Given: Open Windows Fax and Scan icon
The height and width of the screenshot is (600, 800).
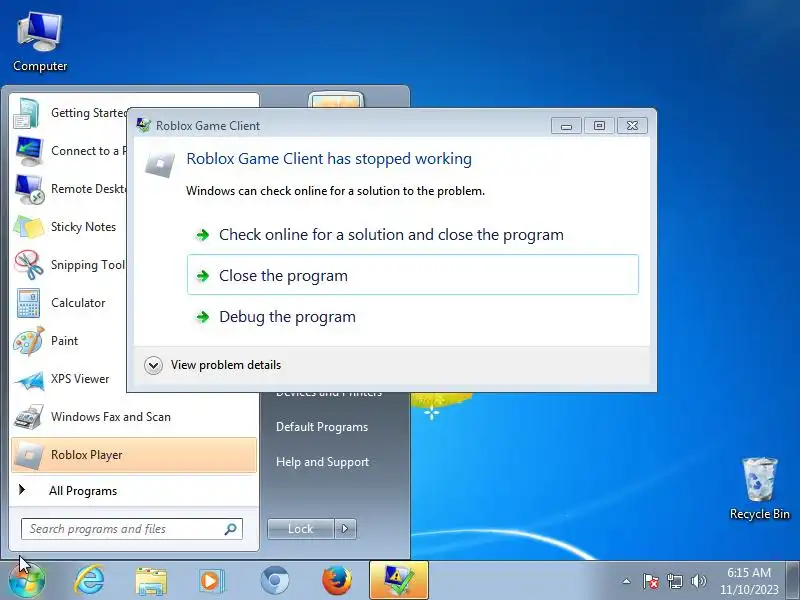Looking at the screenshot, I should (29, 417).
